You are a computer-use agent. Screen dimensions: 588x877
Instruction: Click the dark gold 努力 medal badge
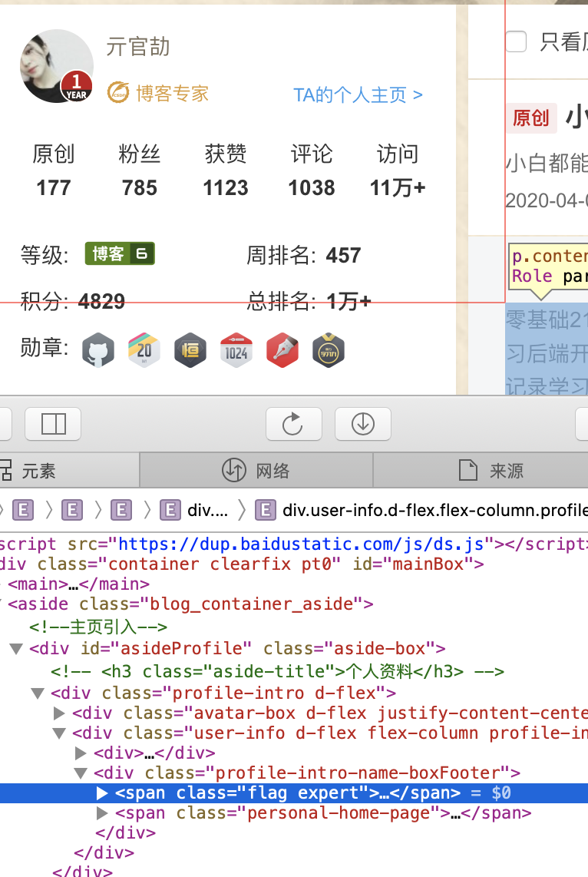click(x=329, y=351)
